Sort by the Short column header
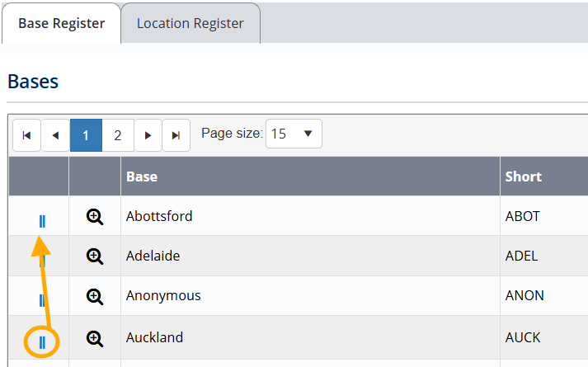 pos(523,176)
